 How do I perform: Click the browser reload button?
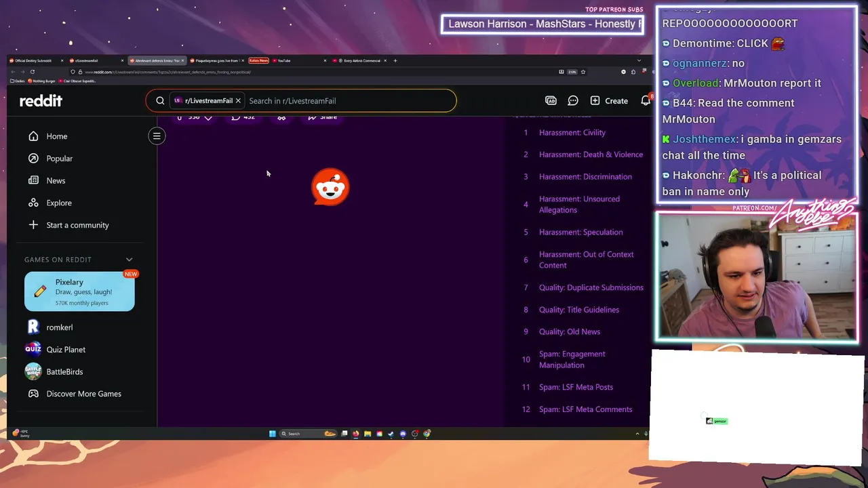pos(33,72)
